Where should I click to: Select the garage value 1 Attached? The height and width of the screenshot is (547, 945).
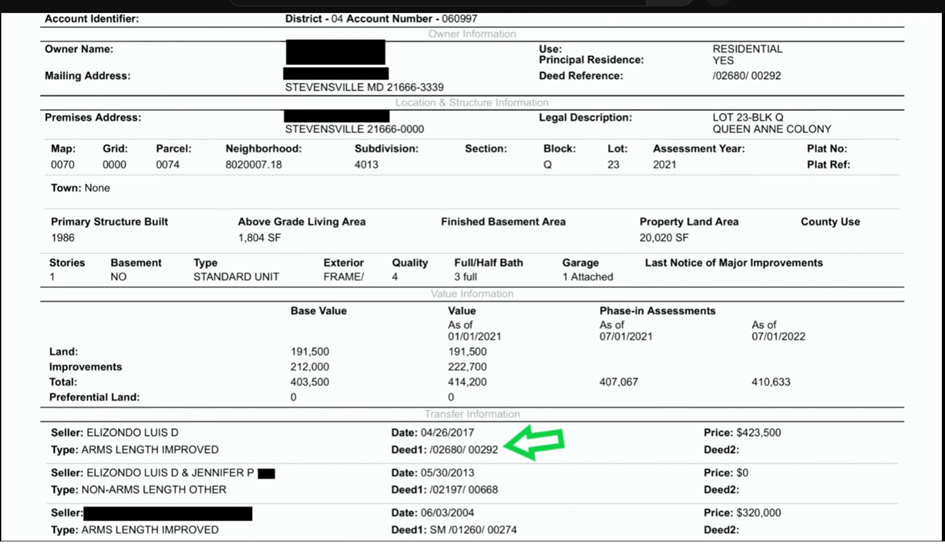tap(588, 277)
